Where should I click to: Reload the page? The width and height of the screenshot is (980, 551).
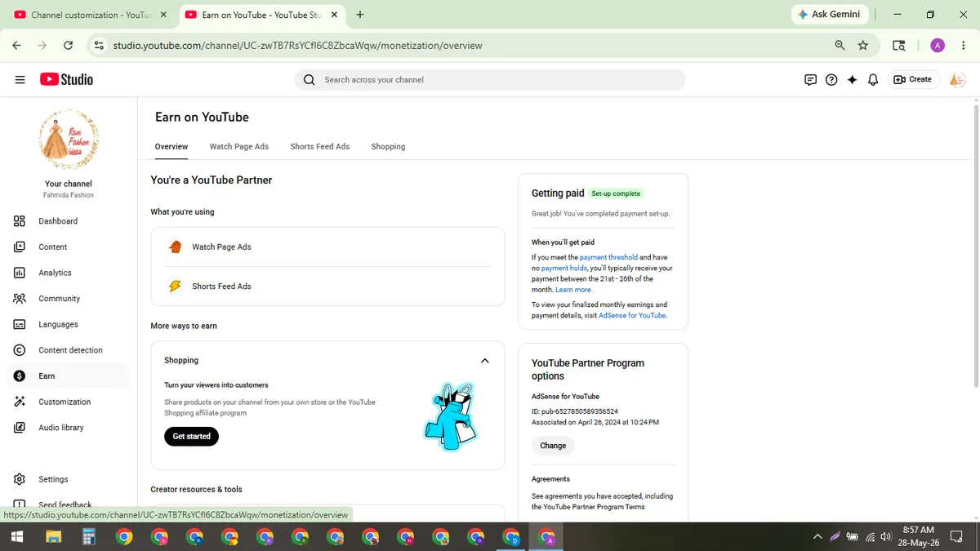pos(68,46)
